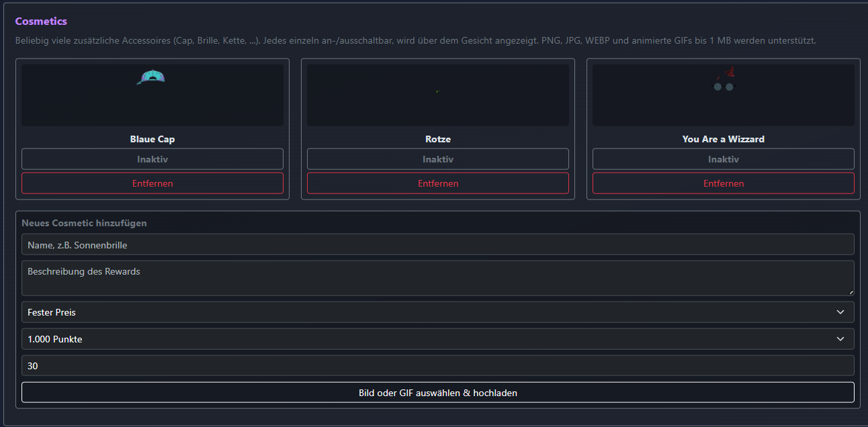
Task: Remove the Blaue Cap cosmetic via Entfernen
Action: tap(153, 183)
